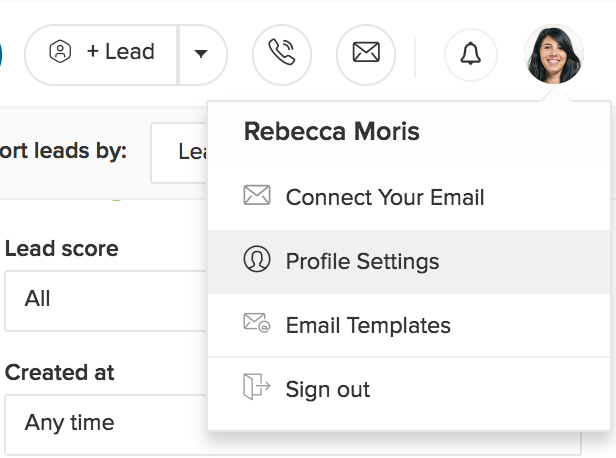Click the Email Templates icon

coord(257,324)
